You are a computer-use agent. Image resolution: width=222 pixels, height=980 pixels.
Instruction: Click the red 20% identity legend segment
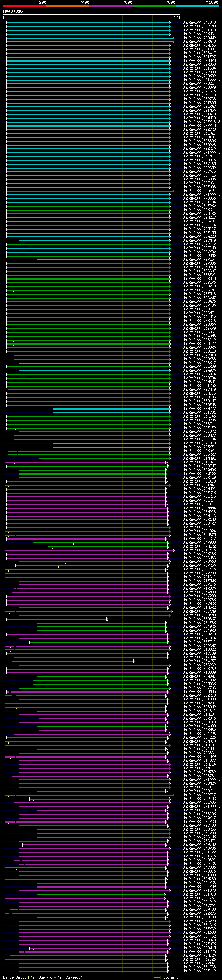pos(25,6)
